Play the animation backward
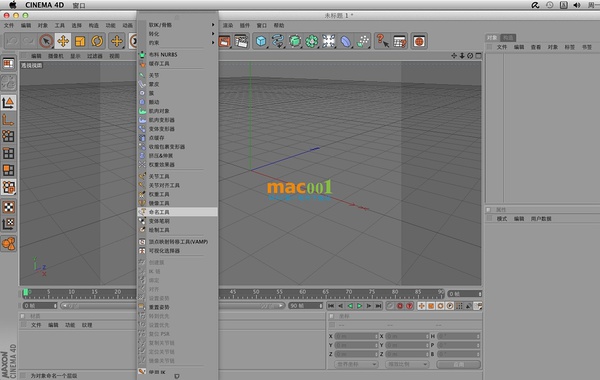Screen dimensions: 600x380 [x=350, y=306]
